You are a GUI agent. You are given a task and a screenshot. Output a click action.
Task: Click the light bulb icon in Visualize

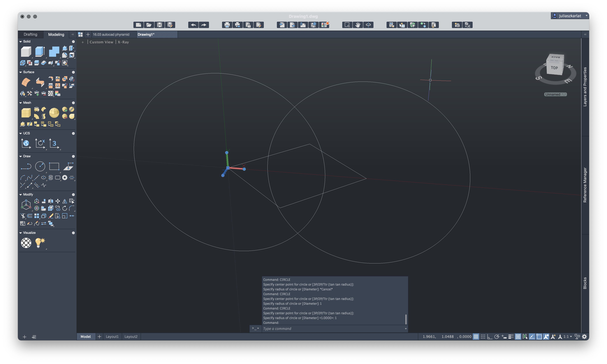click(x=40, y=243)
